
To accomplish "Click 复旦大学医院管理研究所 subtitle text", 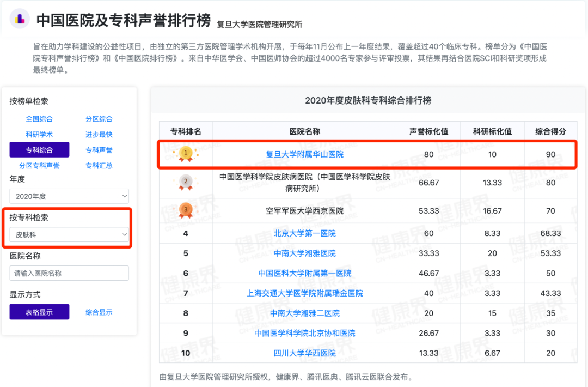I will pos(260,25).
